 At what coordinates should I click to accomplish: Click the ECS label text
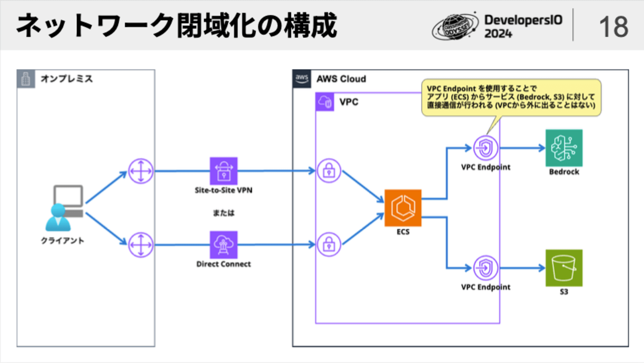(x=403, y=232)
